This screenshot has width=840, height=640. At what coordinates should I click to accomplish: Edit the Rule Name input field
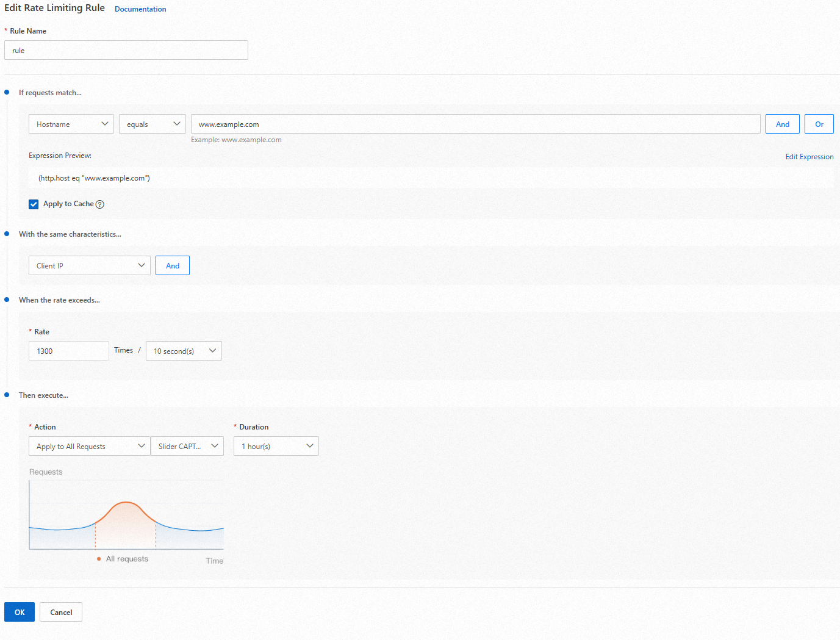coord(126,50)
